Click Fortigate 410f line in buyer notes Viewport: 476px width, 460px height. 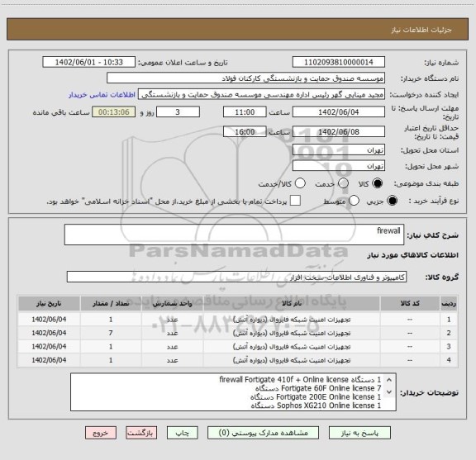(300, 380)
